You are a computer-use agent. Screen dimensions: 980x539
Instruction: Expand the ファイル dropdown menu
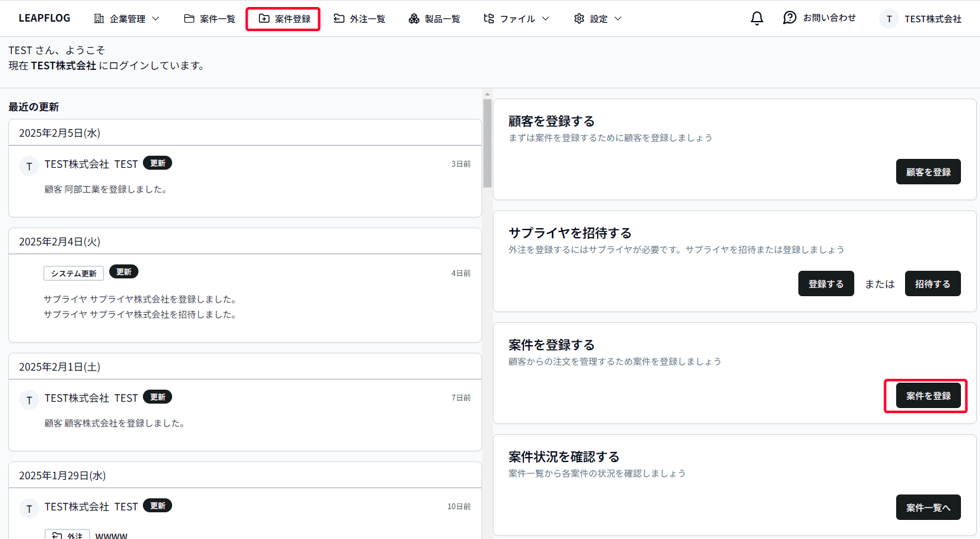547,19
